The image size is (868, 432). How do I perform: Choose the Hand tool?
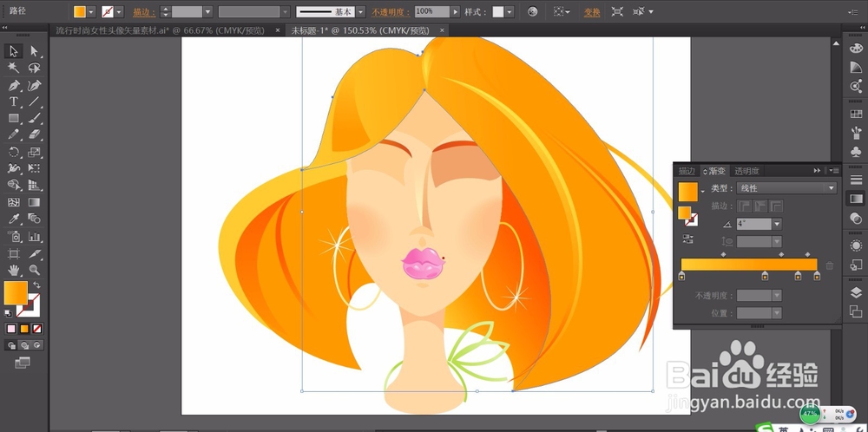(x=14, y=270)
